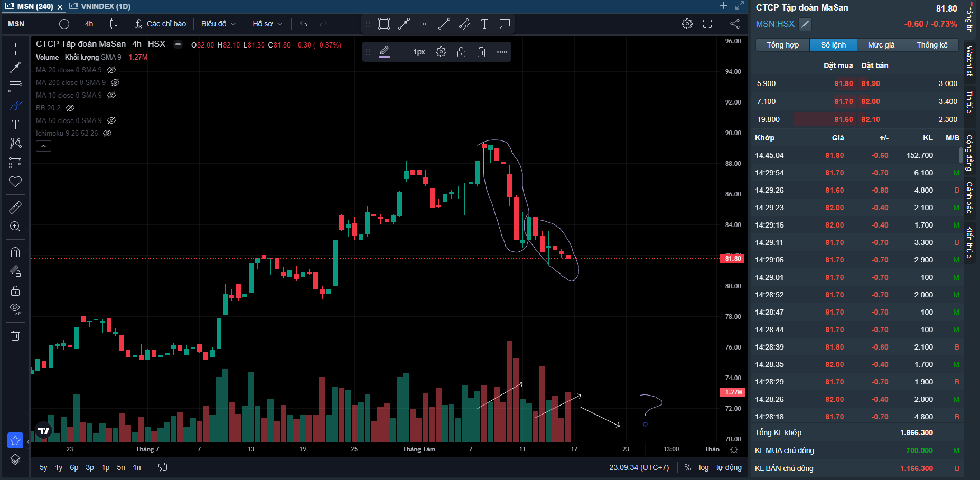Toggle tự động auto scale

[729, 467]
